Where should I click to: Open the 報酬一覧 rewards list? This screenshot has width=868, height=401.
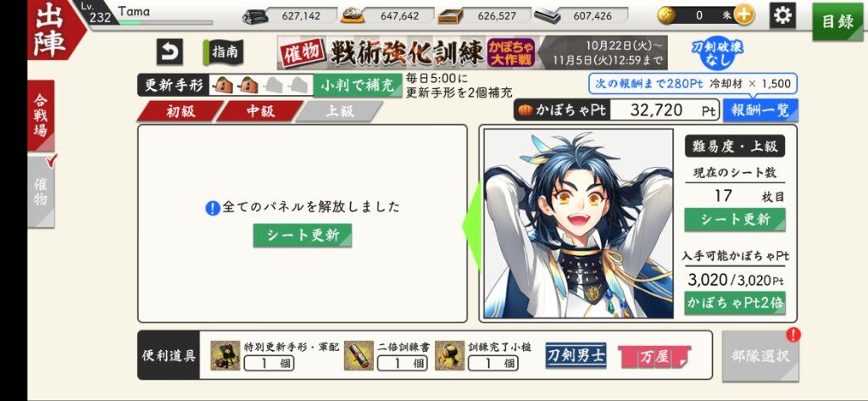[760, 110]
